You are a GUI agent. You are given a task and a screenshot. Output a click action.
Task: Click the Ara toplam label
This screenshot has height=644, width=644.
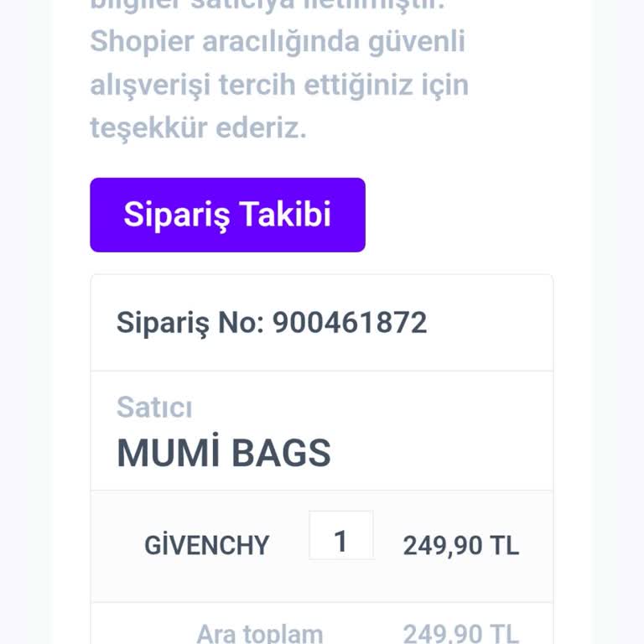click(x=259, y=633)
